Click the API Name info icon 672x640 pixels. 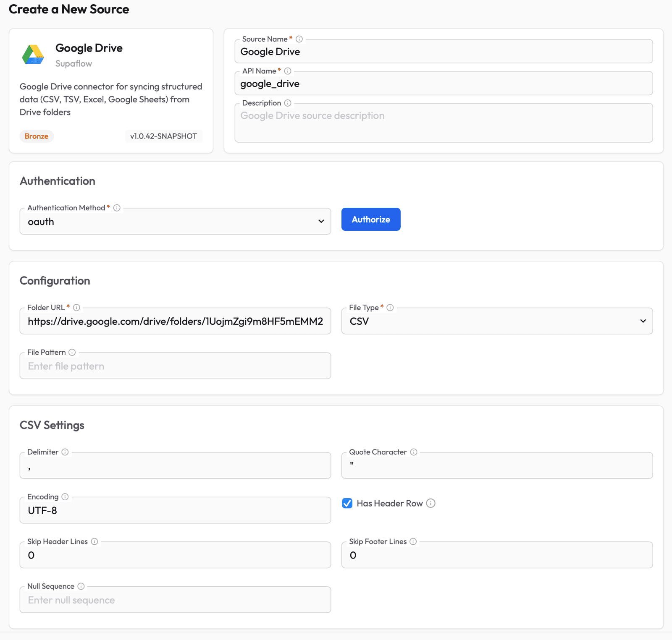(287, 71)
